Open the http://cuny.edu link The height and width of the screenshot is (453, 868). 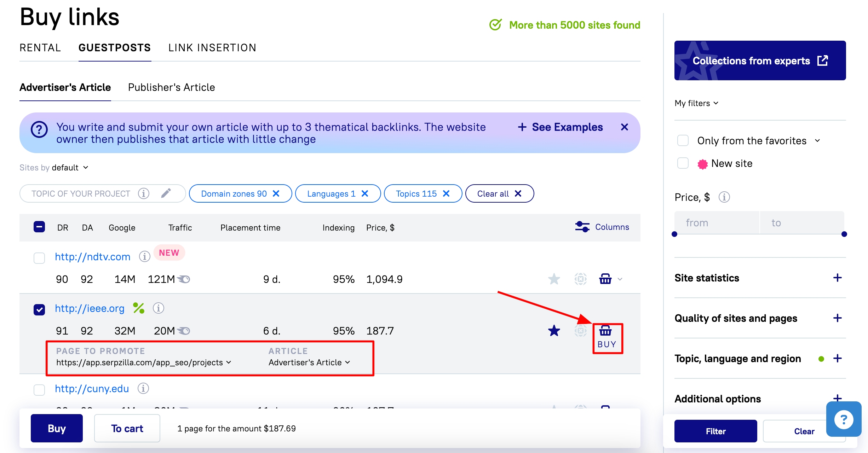pyautogui.click(x=92, y=388)
